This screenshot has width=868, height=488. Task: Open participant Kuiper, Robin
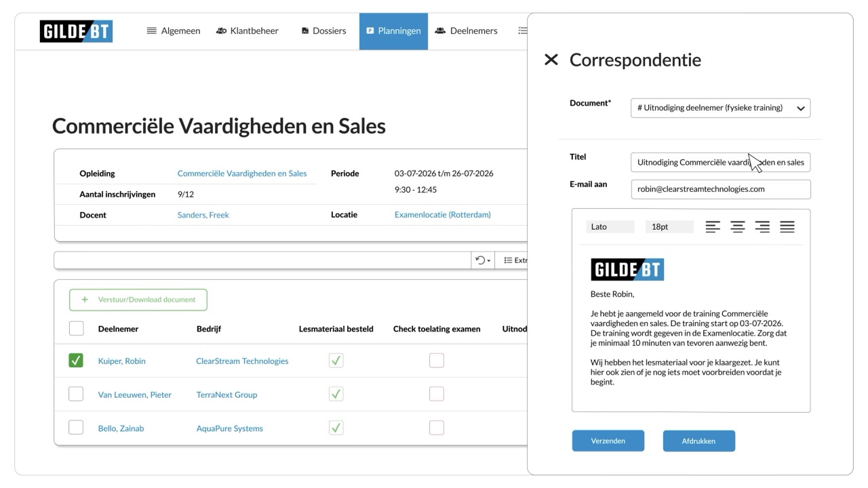coord(122,361)
